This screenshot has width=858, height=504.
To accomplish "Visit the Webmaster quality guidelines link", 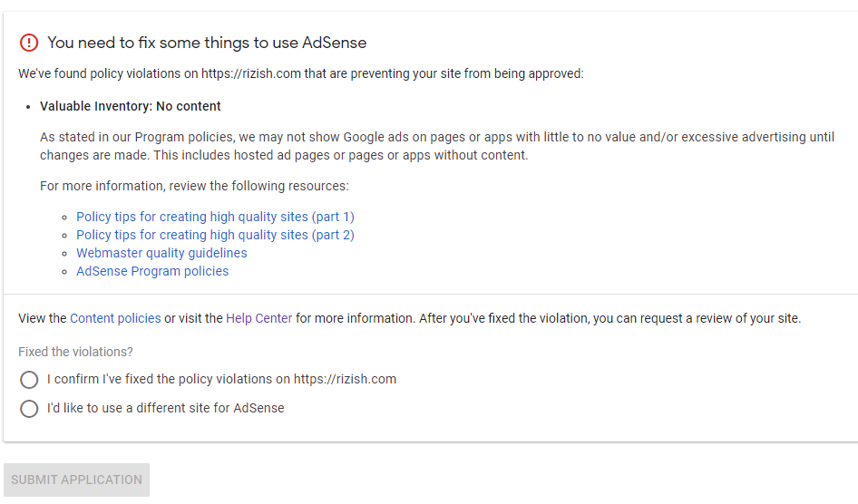I will (161, 253).
